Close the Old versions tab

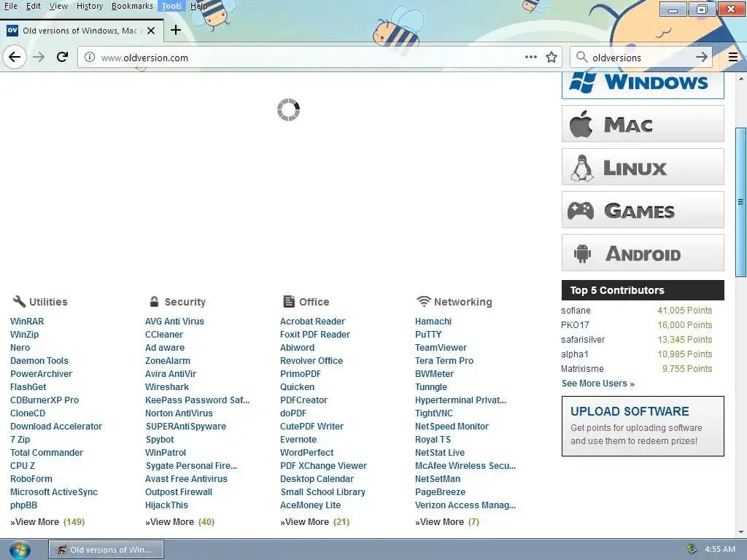[151, 31]
